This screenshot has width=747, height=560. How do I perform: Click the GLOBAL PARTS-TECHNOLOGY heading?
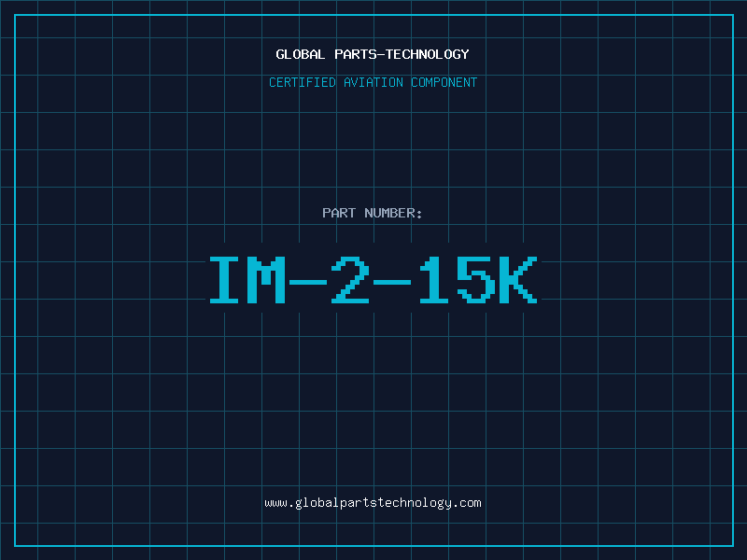pyautogui.click(x=373, y=54)
